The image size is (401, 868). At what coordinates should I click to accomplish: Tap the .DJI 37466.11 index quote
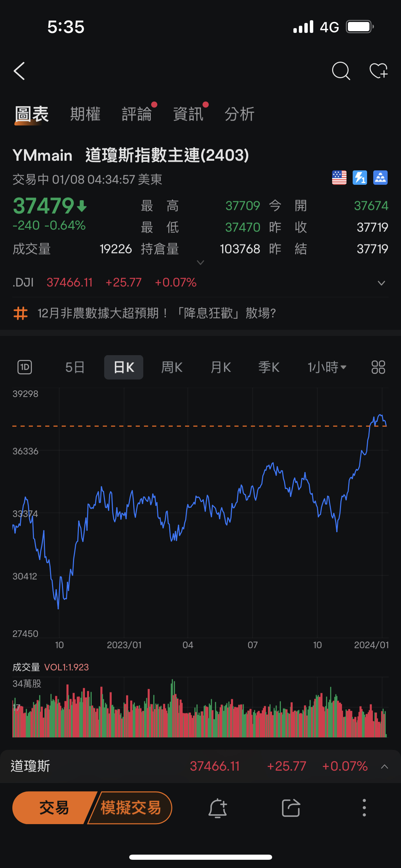coord(104,282)
